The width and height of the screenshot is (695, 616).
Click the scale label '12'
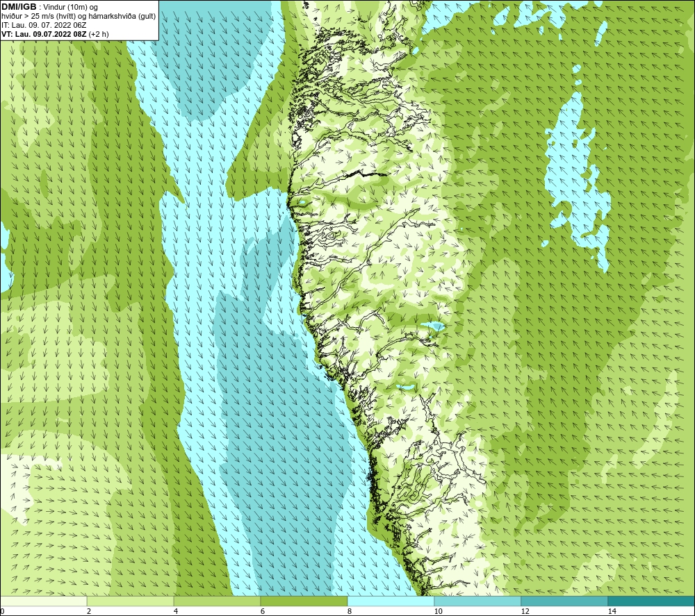click(x=525, y=611)
